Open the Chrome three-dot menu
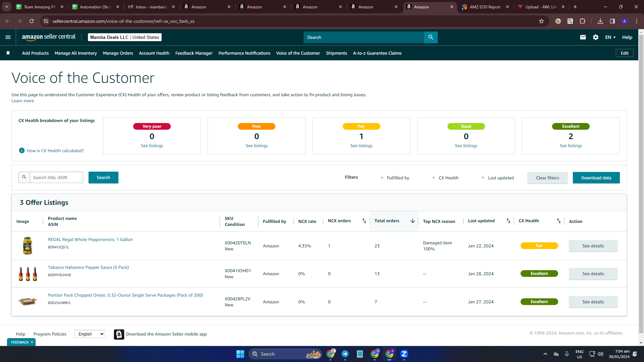This screenshot has height=362, width=644. point(637,21)
